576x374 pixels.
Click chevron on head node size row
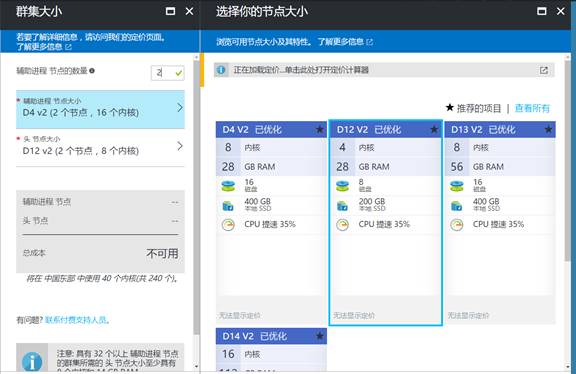(180, 146)
